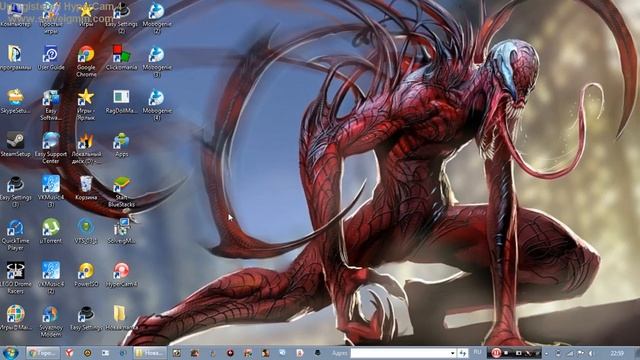Open the Игры@Mail shortcut icon
Image resolution: width=640 pixels, height=360 pixels.
click(15, 318)
